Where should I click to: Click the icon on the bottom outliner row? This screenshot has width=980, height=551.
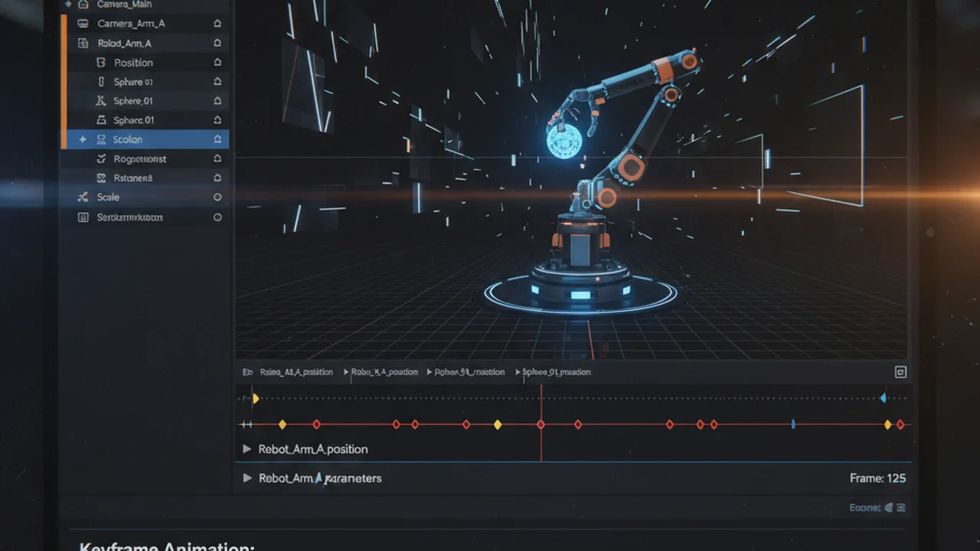click(83, 217)
